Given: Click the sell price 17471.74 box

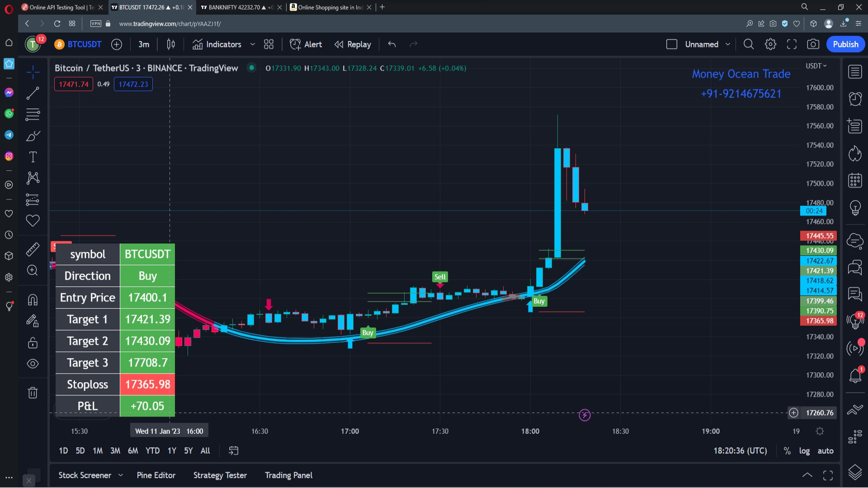Looking at the screenshot, I should tap(74, 84).
